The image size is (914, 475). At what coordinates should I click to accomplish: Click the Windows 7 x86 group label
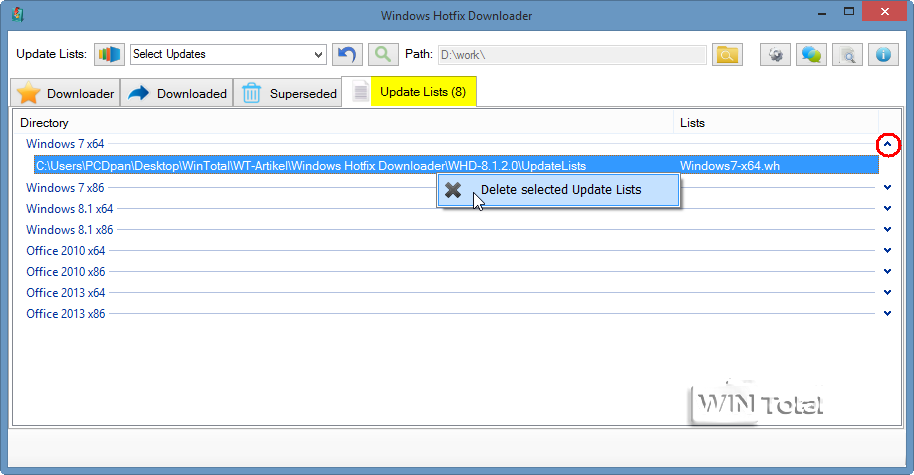click(65, 188)
